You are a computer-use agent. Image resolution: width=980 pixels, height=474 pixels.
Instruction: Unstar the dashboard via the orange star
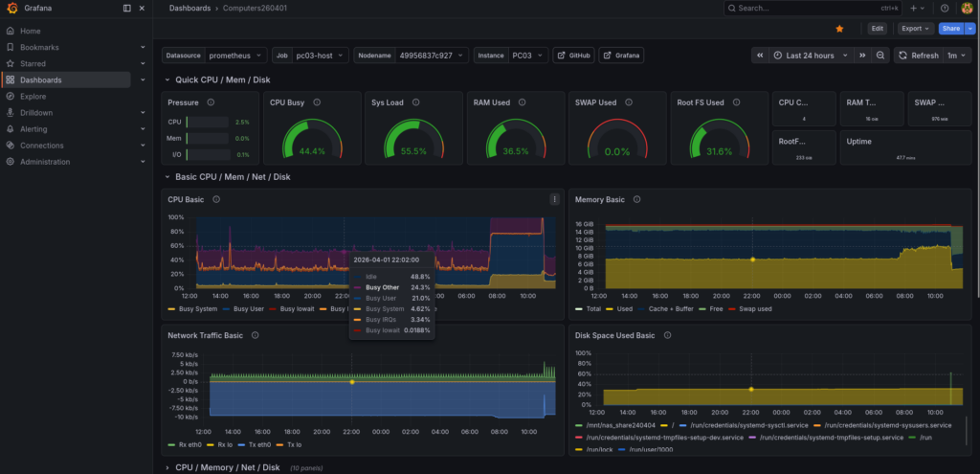pos(839,29)
